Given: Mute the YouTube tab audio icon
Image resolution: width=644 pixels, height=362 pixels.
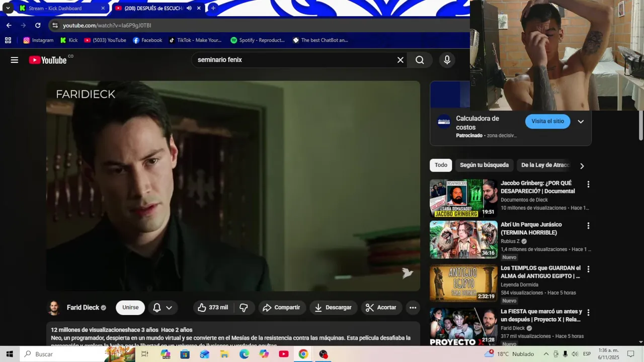Looking at the screenshot, I should 189,8.
